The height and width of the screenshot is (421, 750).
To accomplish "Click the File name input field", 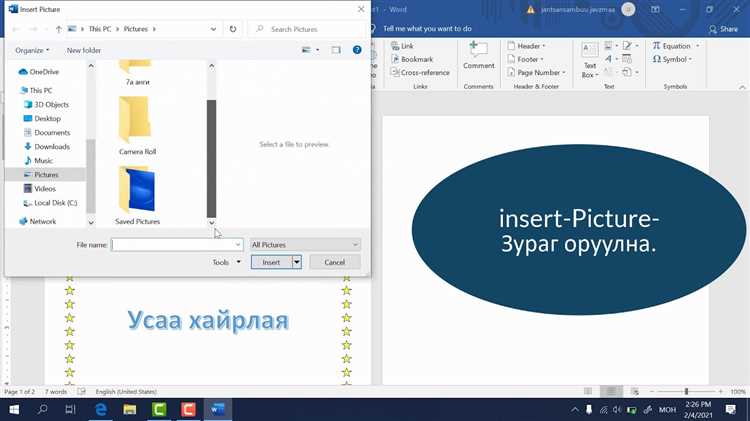I will pos(173,245).
